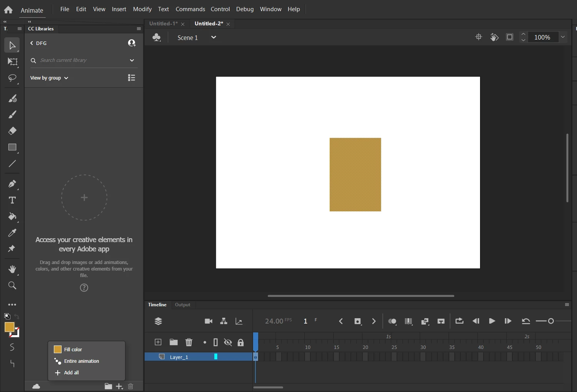Toggle lock all layers padlock icon

point(241,342)
